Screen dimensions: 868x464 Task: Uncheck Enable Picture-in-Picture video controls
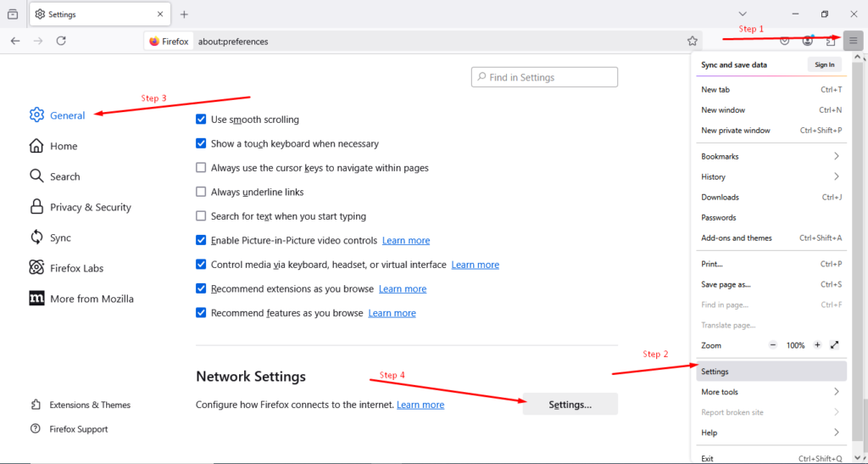tap(201, 240)
